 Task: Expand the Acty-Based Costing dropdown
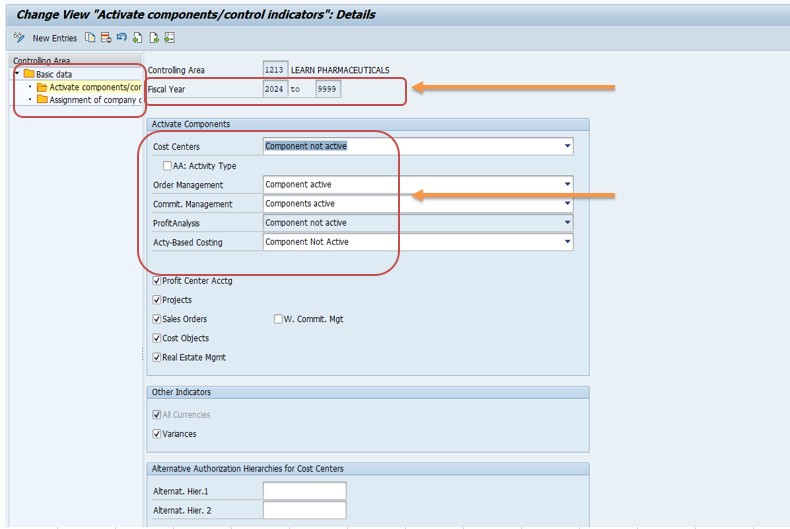[x=567, y=242]
